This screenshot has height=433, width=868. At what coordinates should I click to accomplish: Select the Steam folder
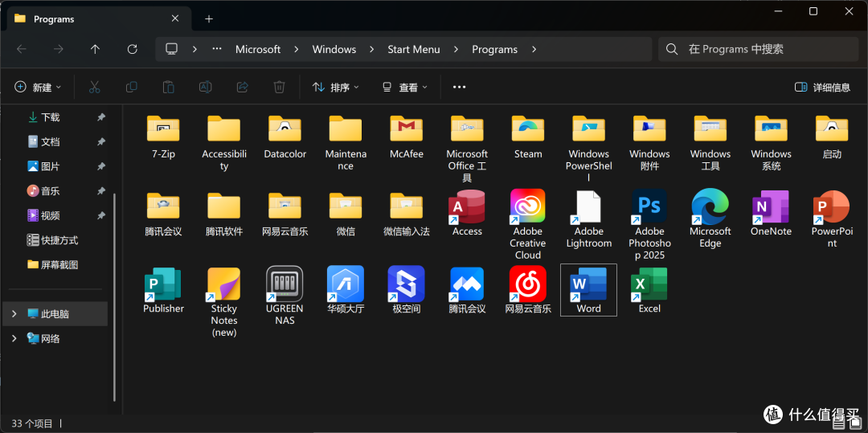527,137
